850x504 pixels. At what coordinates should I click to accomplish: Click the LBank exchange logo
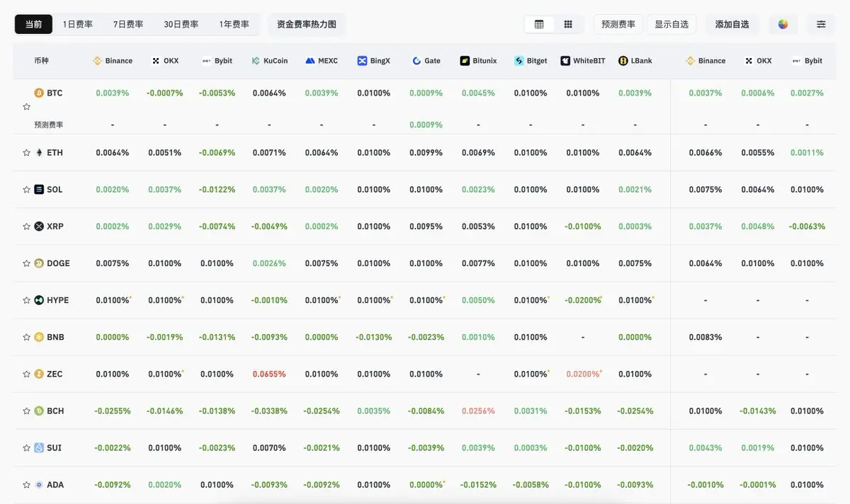623,61
